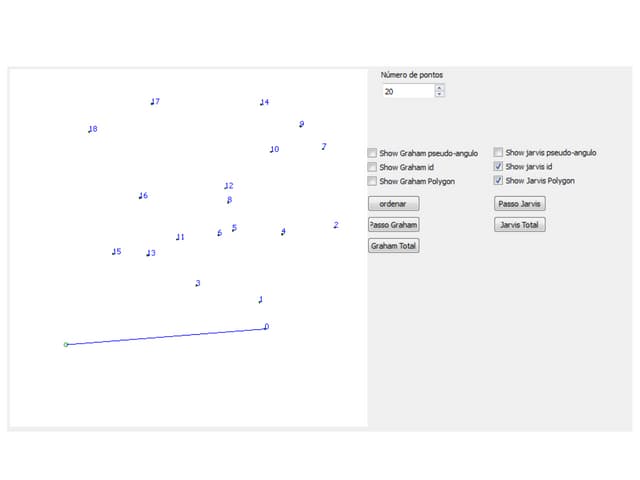Image resolution: width=640 pixels, height=480 pixels.
Task: Select point 0 on the canvas
Action: (265, 327)
